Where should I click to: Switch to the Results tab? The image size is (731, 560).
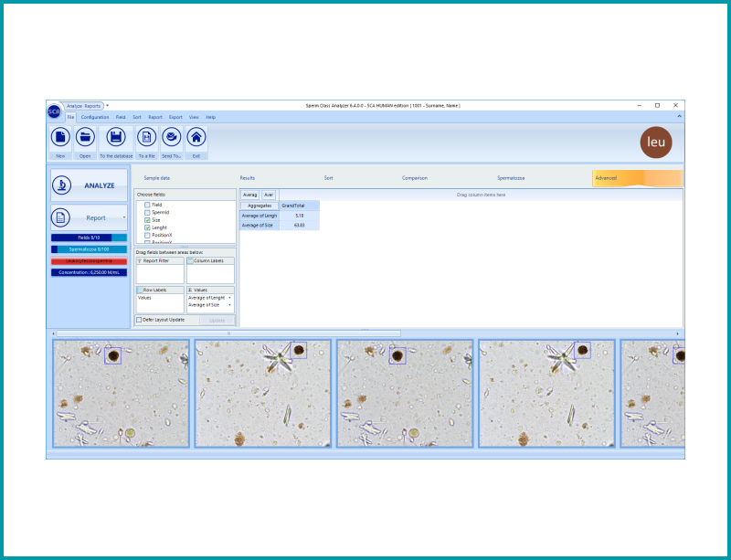tap(248, 178)
